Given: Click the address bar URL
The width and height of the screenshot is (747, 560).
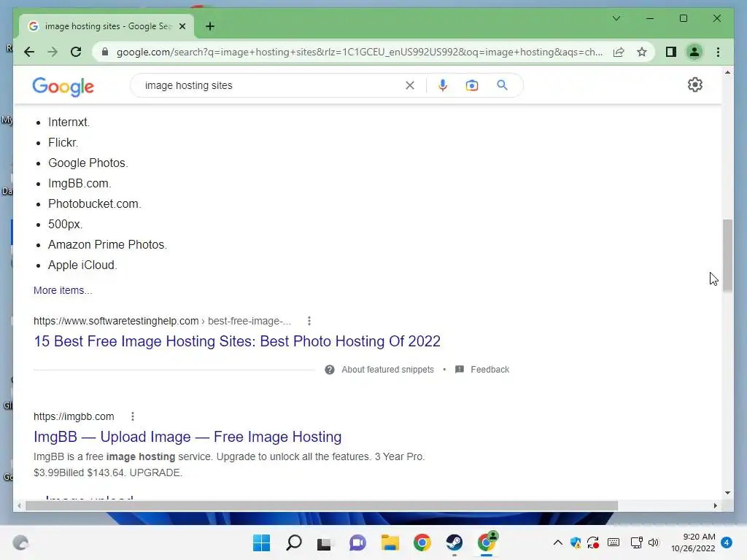Looking at the screenshot, I should coord(360,52).
